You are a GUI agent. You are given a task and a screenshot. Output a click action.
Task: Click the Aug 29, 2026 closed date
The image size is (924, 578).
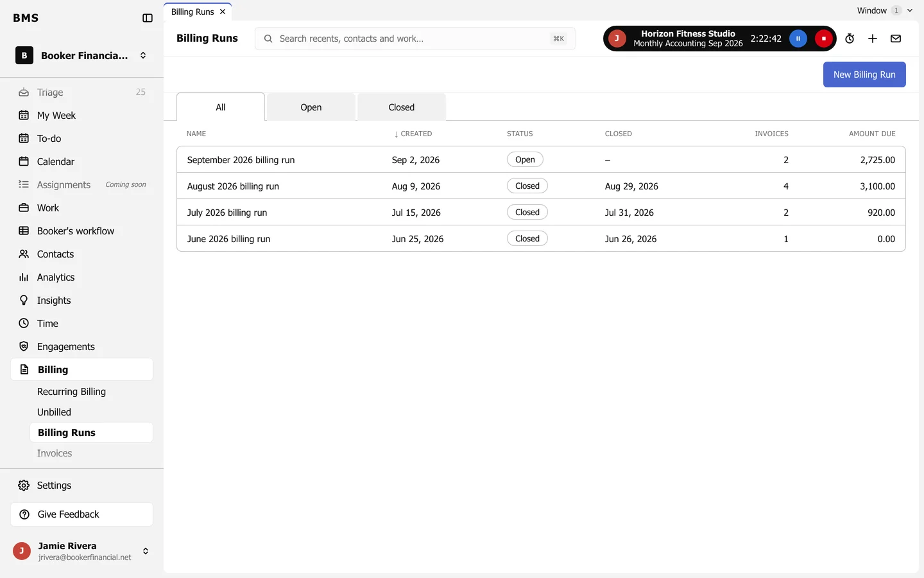coord(631,186)
